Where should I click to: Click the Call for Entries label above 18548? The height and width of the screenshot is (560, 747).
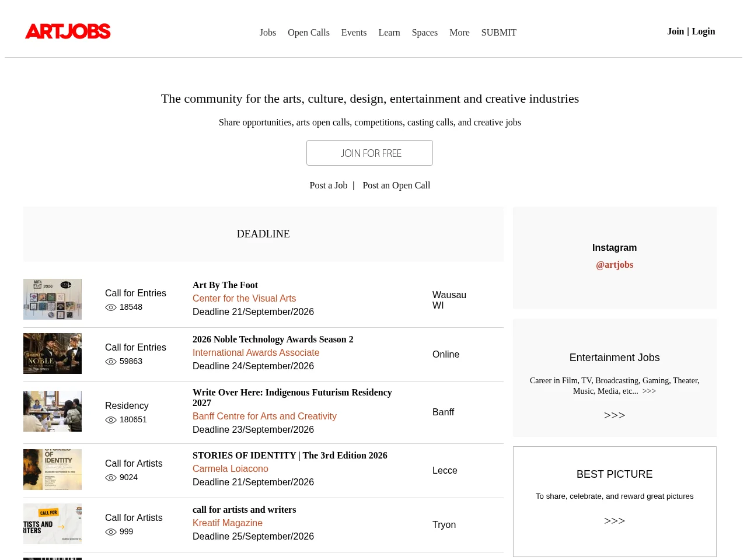pyautogui.click(x=135, y=293)
